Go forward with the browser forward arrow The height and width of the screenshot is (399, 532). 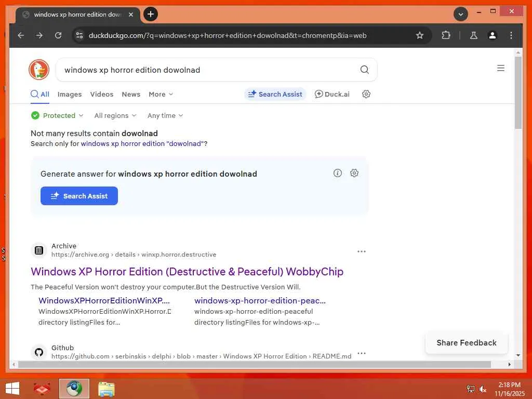tap(39, 35)
